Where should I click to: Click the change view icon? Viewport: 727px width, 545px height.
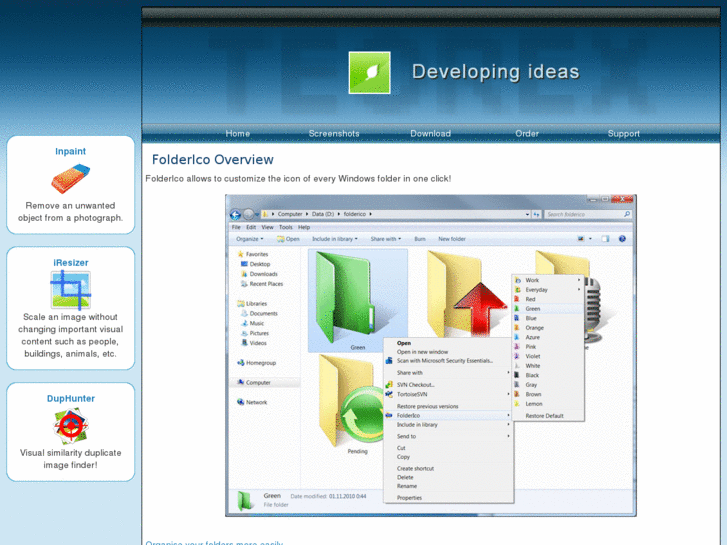coord(581,239)
